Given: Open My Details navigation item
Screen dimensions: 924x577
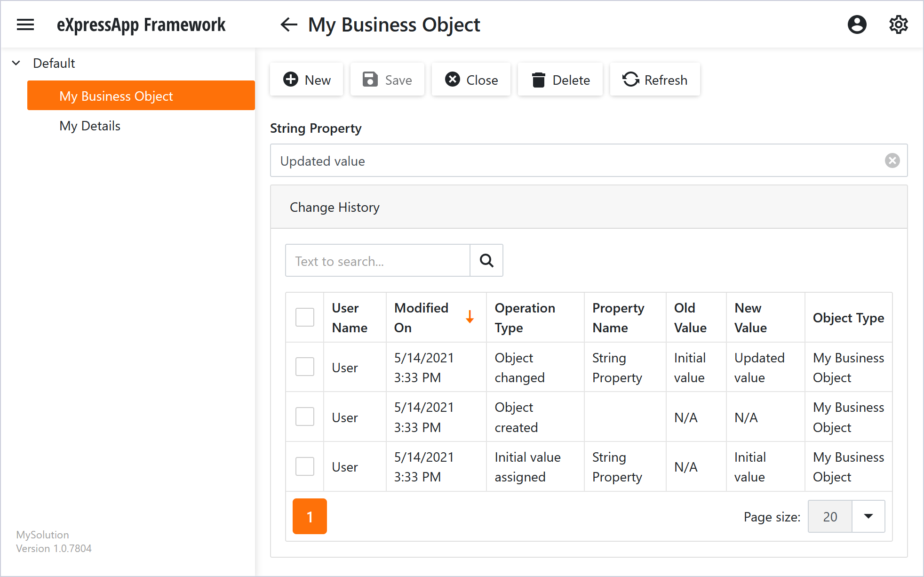Looking at the screenshot, I should (90, 126).
